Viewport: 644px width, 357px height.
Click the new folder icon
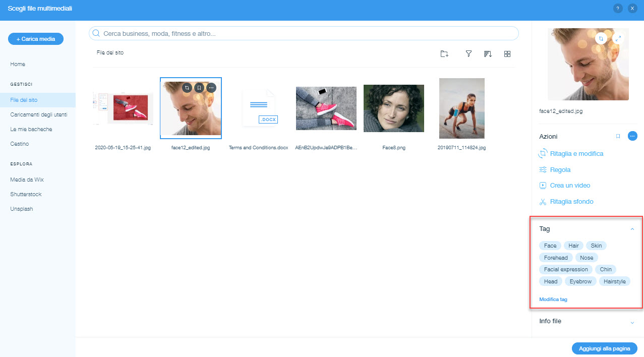tap(444, 54)
